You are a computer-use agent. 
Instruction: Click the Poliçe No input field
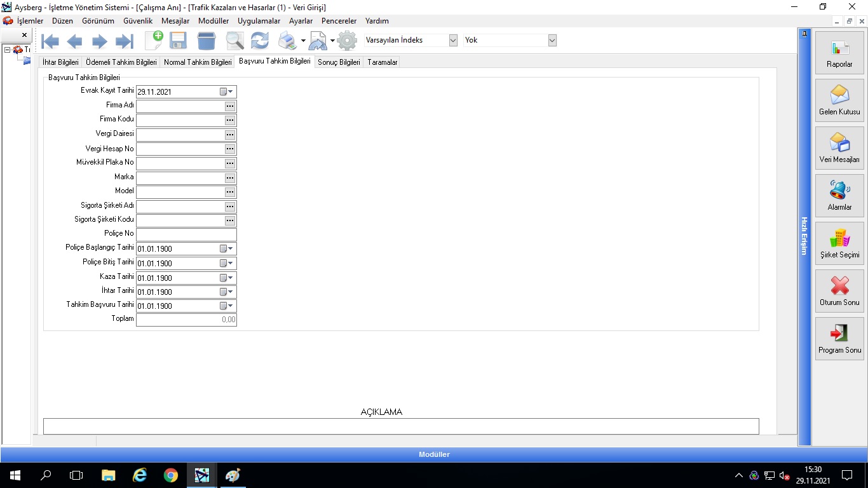pos(186,234)
